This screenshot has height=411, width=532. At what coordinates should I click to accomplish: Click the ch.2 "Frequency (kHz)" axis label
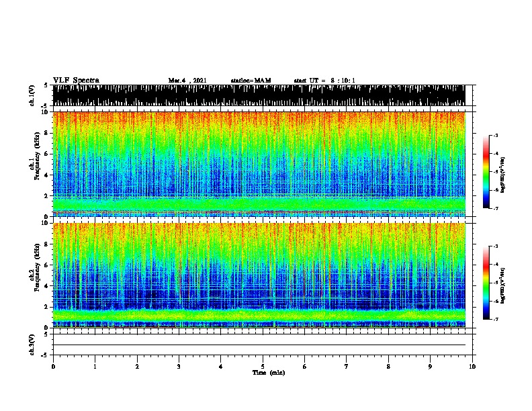(37, 267)
